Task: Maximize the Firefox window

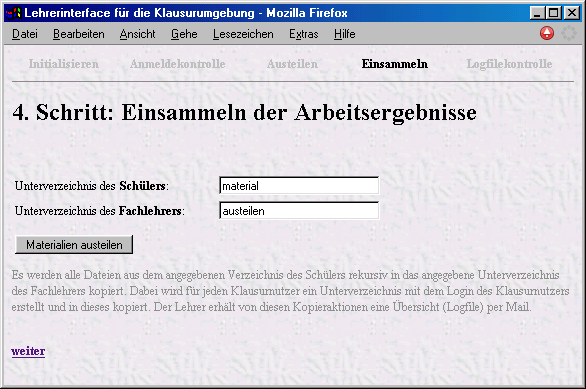Action: 553,13
